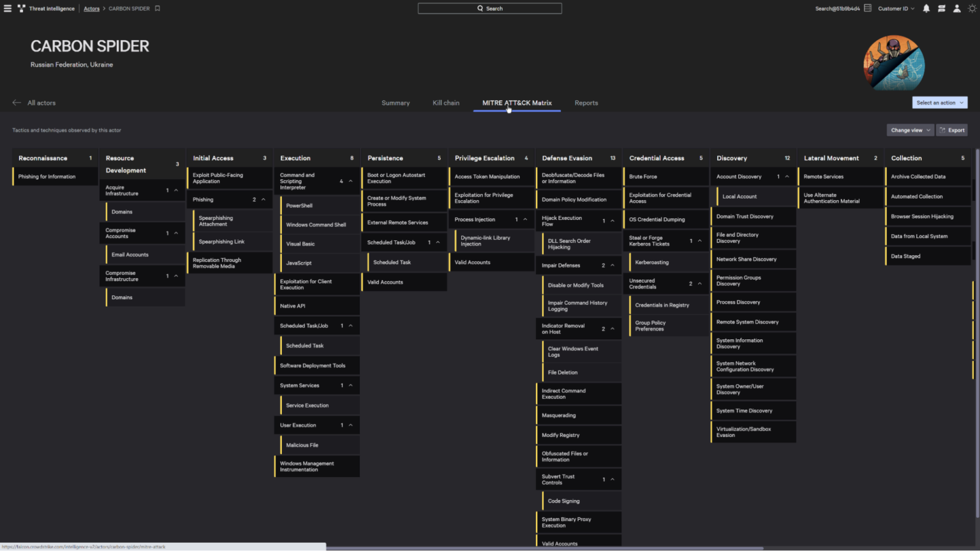This screenshot has height=551, width=980.
Task: Click the Threat Intelligence module icon
Action: coord(20,8)
